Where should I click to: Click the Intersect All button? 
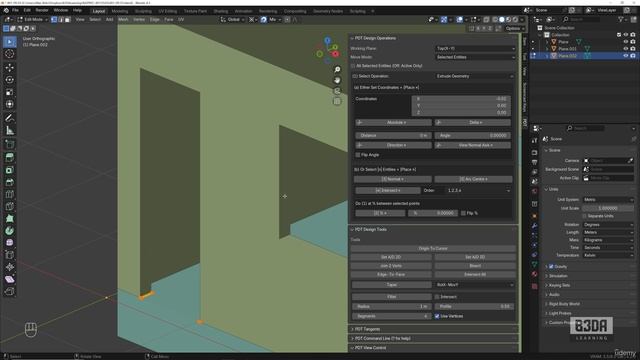pyautogui.click(x=475, y=275)
